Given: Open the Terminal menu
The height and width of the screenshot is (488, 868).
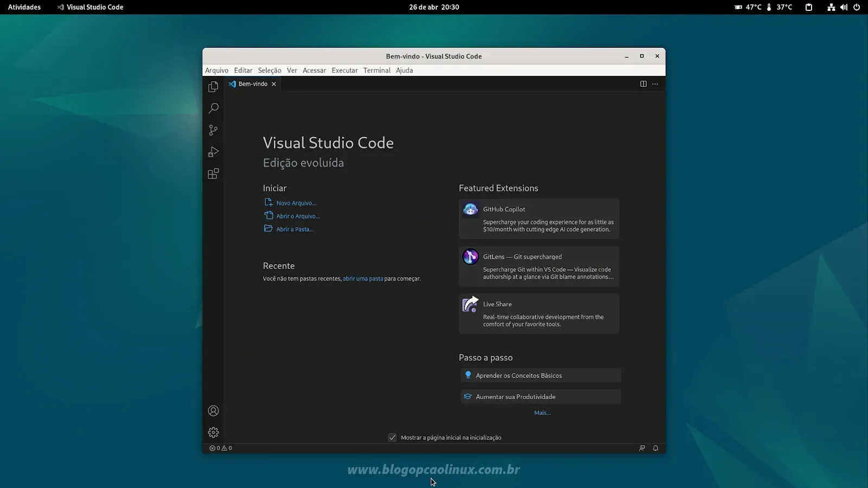Looking at the screenshot, I should 377,70.
